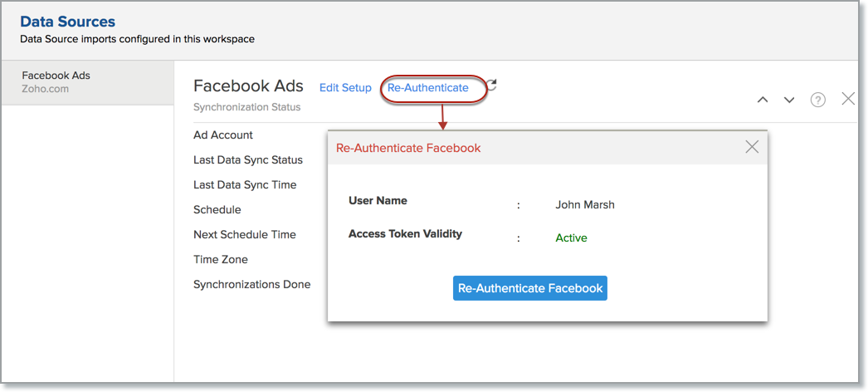Click the Active token validity status
Image resolution: width=868 pixels, height=392 pixels.
coord(571,238)
